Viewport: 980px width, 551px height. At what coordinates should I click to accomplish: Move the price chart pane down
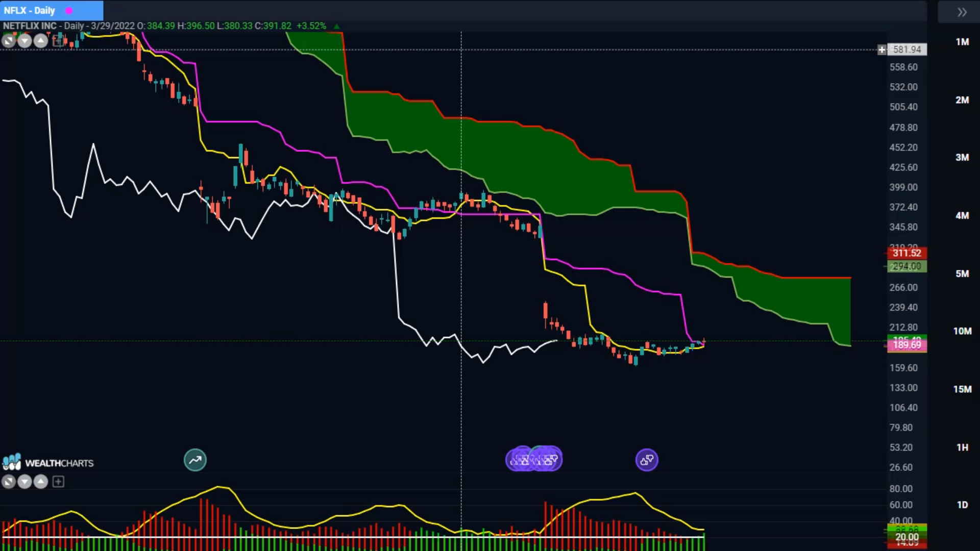pyautogui.click(x=24, y=41)
